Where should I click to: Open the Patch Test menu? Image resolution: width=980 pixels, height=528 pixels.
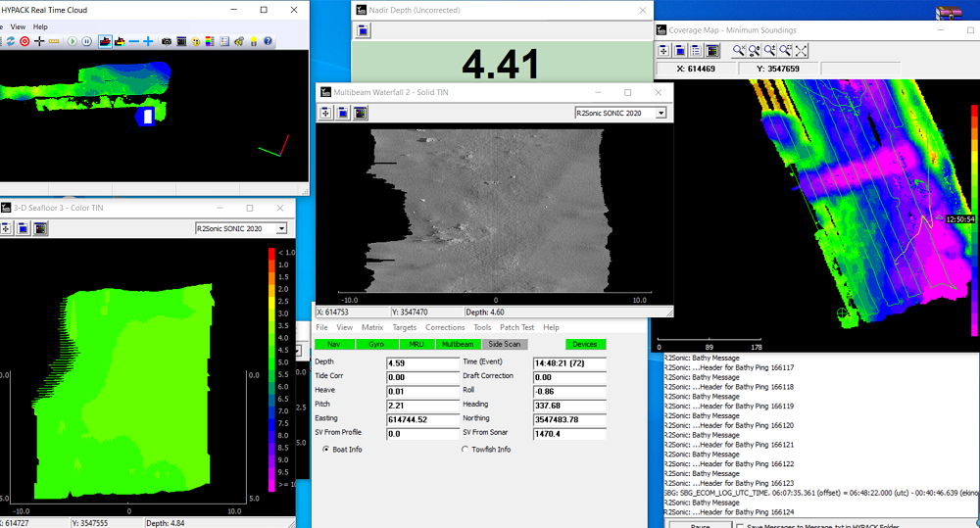pos(516,327)
